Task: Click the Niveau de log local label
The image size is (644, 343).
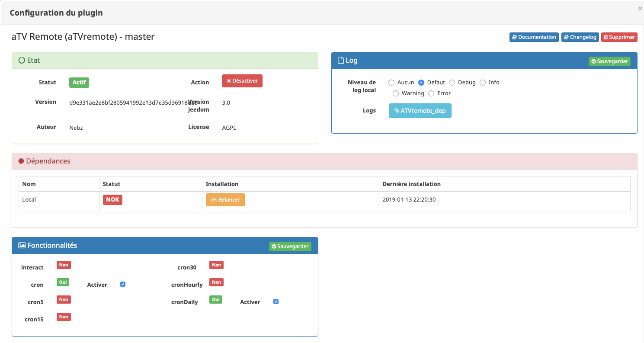Action: (362, 86)
